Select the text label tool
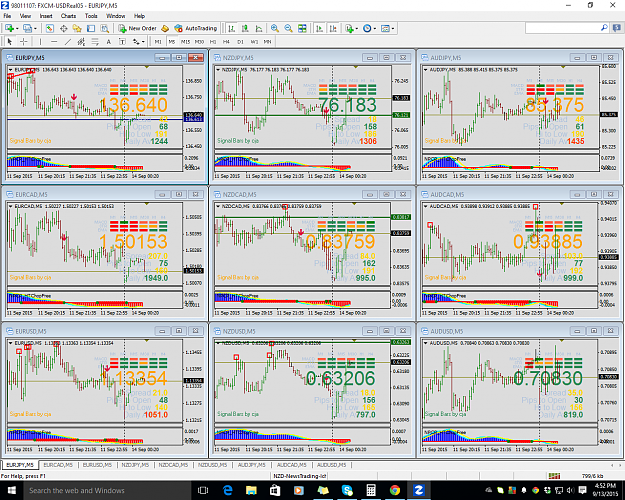Viewport: 625px width, 500px height. (122, 41)
